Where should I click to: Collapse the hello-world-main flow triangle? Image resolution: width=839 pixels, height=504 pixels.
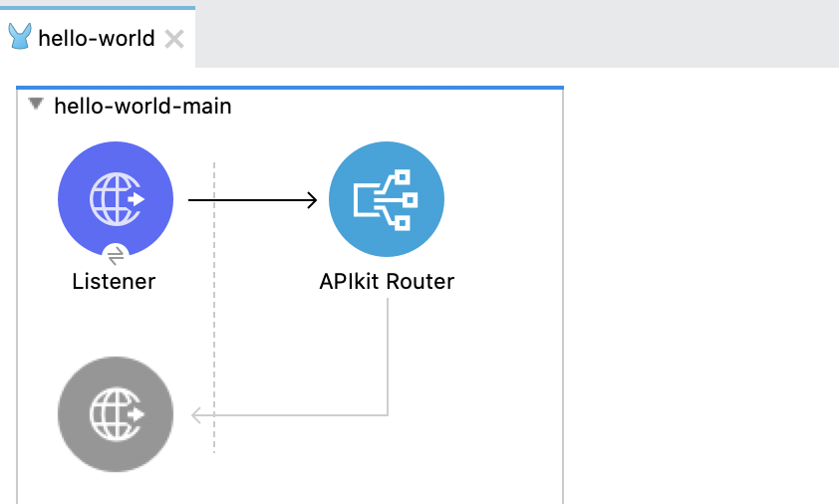[x=37, y=104]
